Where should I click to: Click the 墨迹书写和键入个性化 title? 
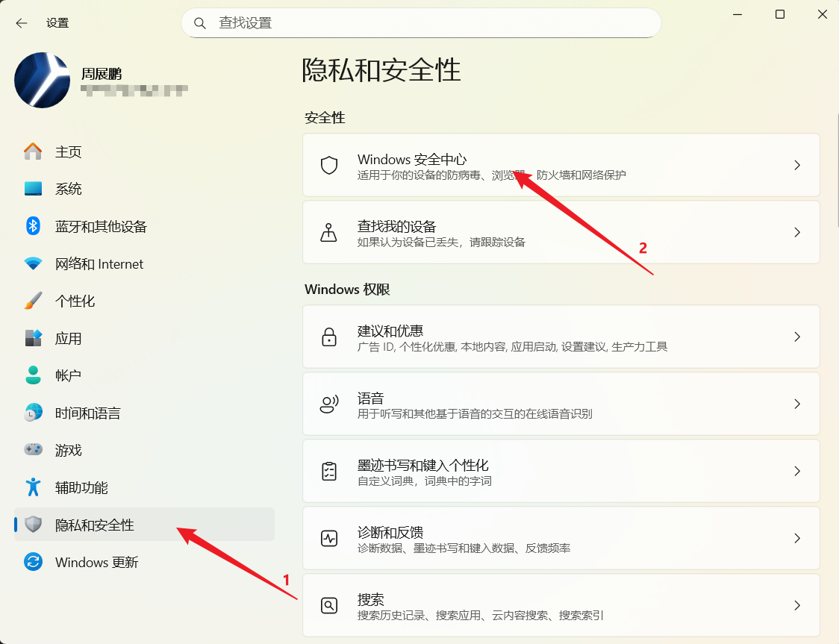pyautogui.click(x=423, y=466)
